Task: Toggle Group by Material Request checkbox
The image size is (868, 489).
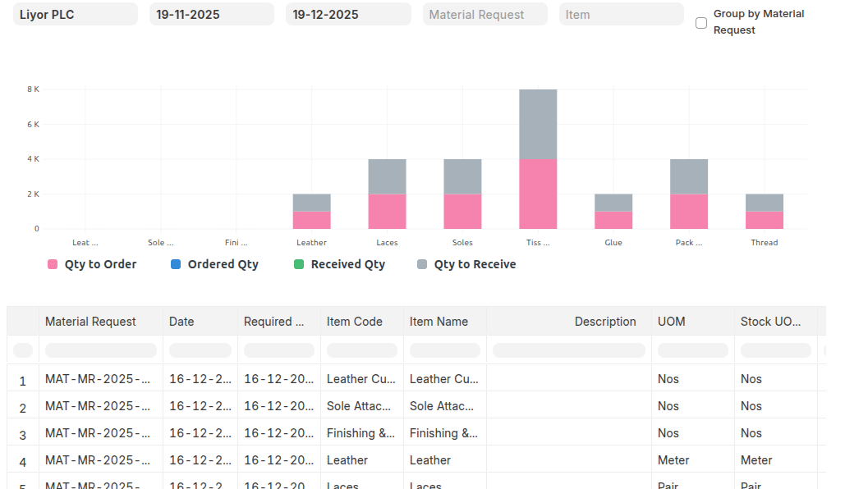Action: pos(701,23)
